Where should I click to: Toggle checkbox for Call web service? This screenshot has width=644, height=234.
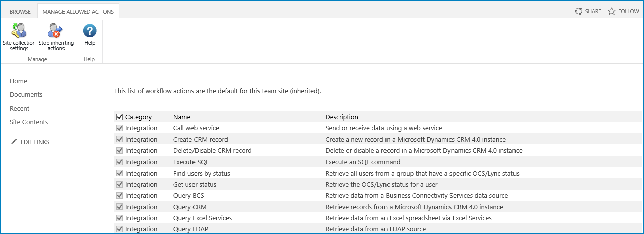point(119,128)
